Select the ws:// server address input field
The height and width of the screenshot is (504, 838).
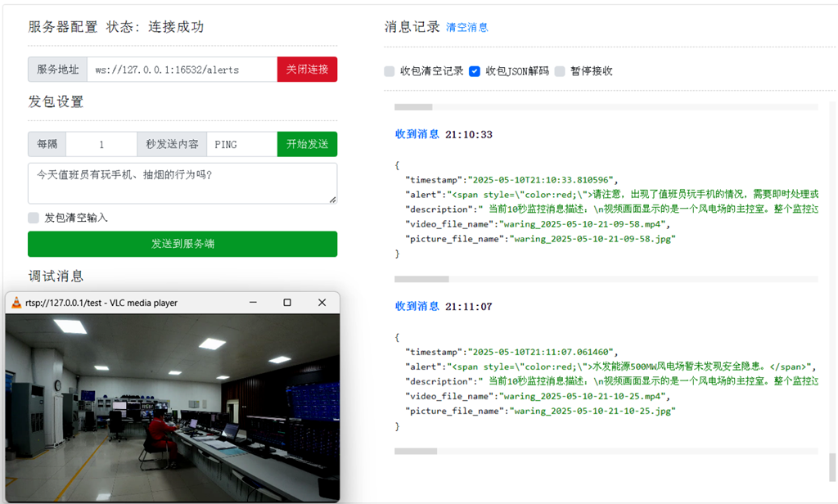tap(176, 69)
